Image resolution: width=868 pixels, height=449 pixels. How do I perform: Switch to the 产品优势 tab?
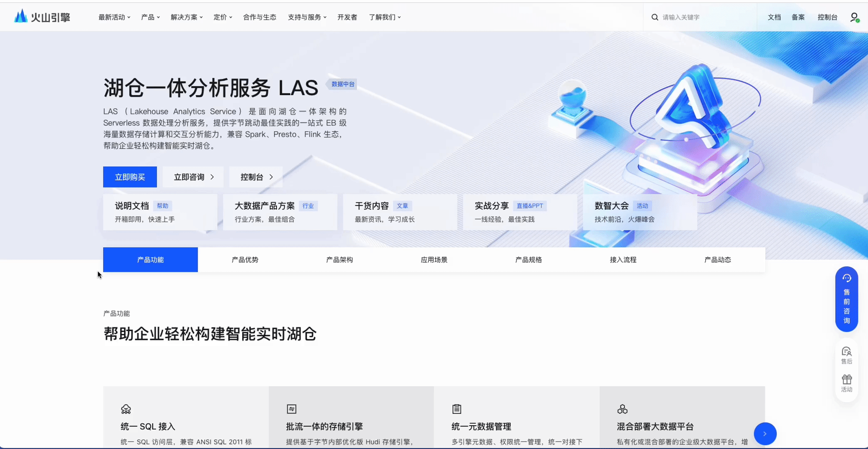click(x=245, y=260)
